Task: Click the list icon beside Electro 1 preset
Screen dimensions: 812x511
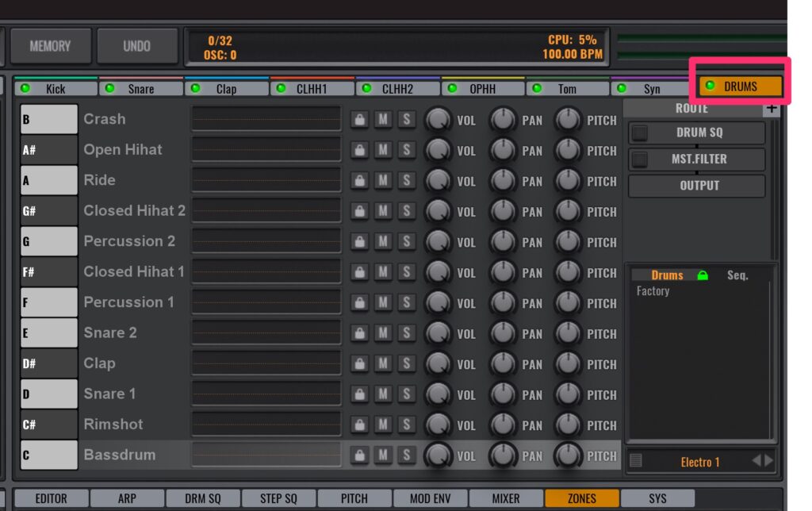Action: click(x=636, y=461)
